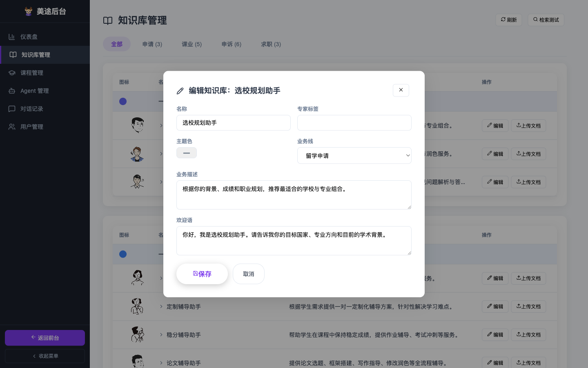Click the 专家标签 input field

[354, 123]
